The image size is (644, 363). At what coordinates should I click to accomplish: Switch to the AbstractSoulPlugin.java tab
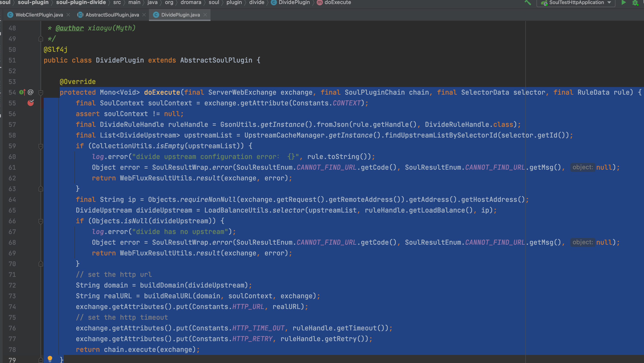pyautogui.click(x=112, y=15)
